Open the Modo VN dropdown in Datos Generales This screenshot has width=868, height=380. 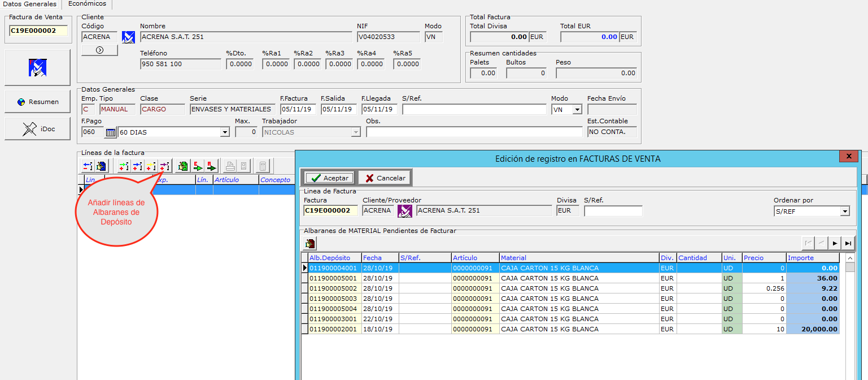pos(577,110)
